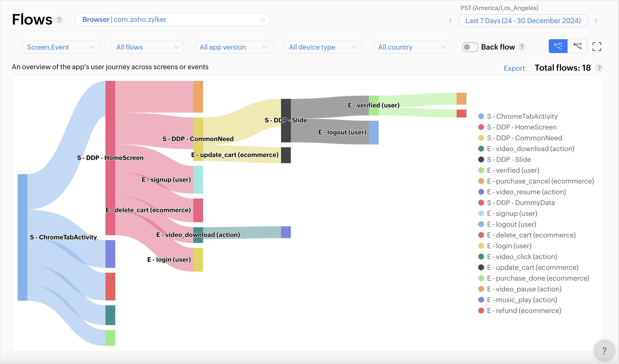The image size is (619, 364).
Task: Switch to the reverse flow view icon
Action: coord(577,46)
